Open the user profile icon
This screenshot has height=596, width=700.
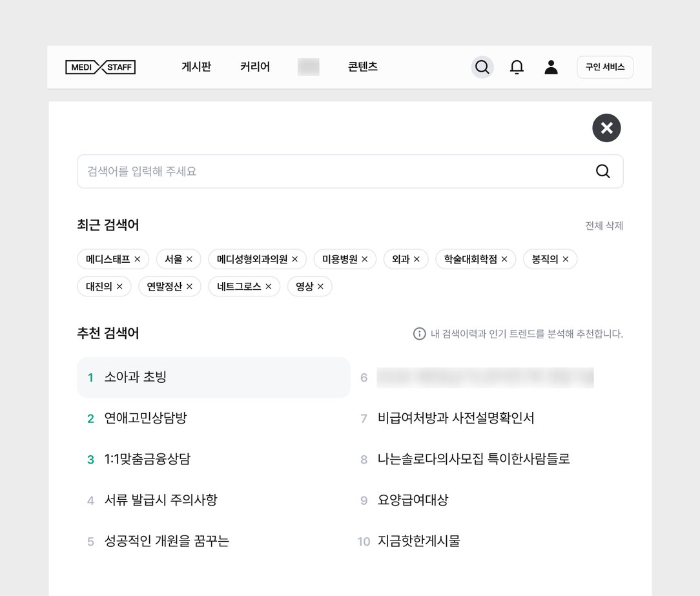pyautogui.click(x=551, y=67)
